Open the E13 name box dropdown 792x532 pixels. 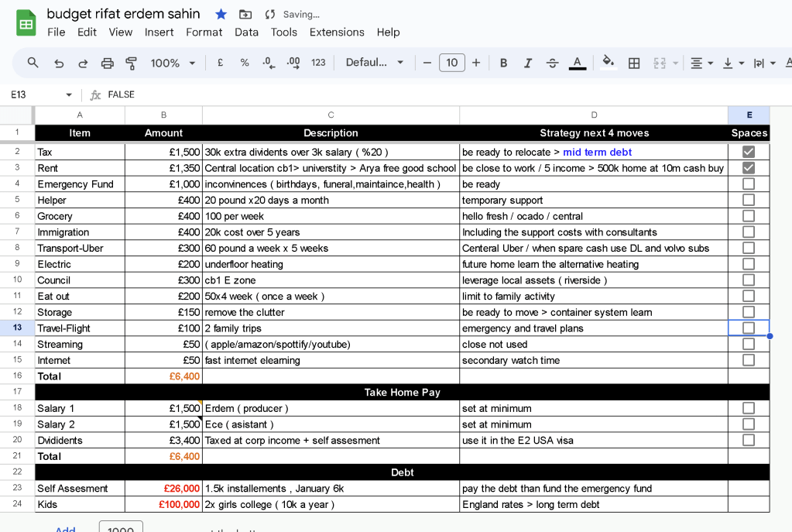[69, 94]
